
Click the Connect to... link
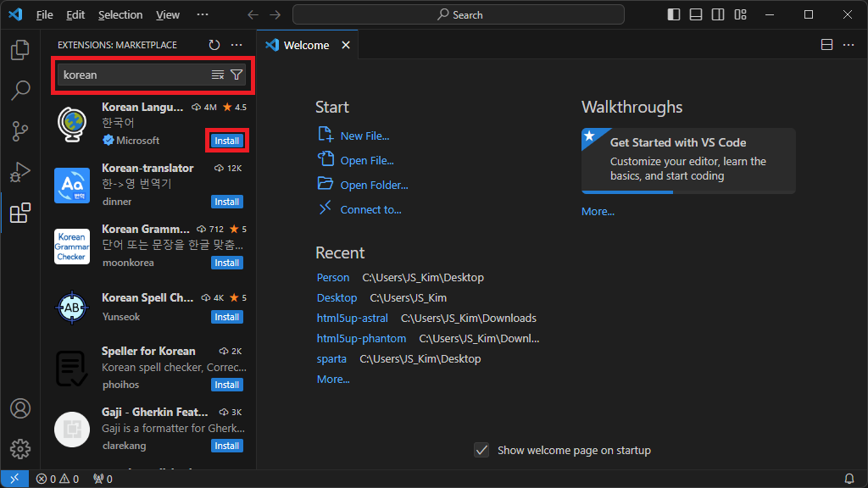pyautogui.click(x=370, y=210)
